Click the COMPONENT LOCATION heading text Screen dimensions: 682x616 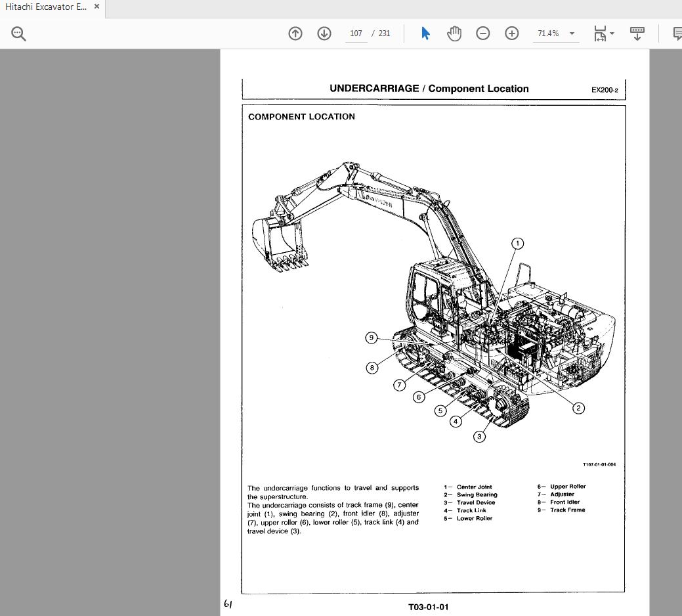tap(301, 117)
